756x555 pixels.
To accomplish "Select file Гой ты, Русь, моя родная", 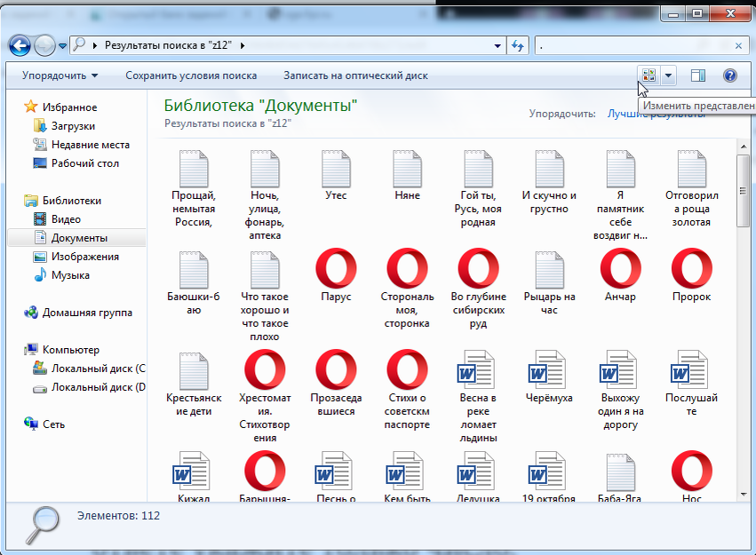I will [478, 188].
